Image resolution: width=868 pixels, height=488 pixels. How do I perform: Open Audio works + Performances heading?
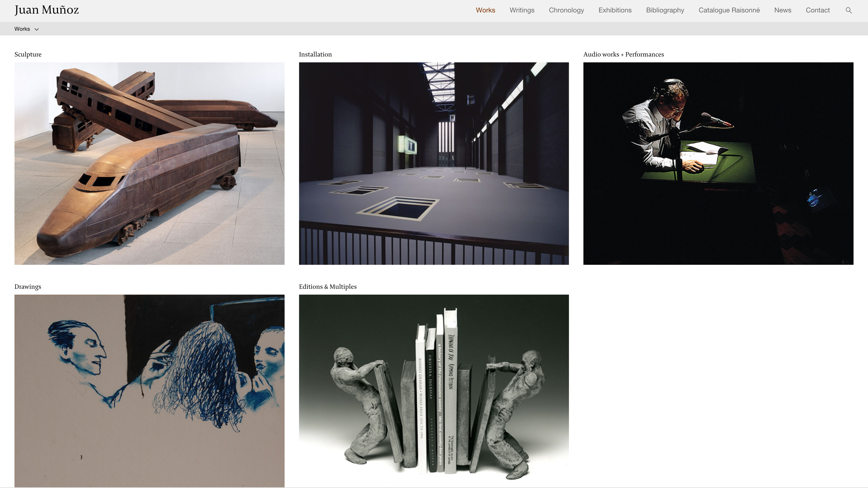pos(623,54)
